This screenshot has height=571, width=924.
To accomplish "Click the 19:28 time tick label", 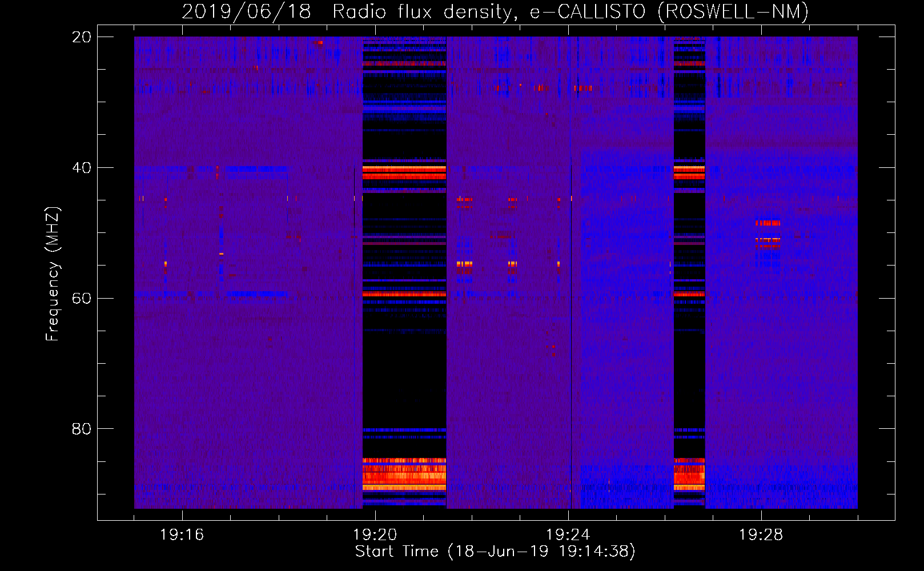I will (x=761, y=534).
